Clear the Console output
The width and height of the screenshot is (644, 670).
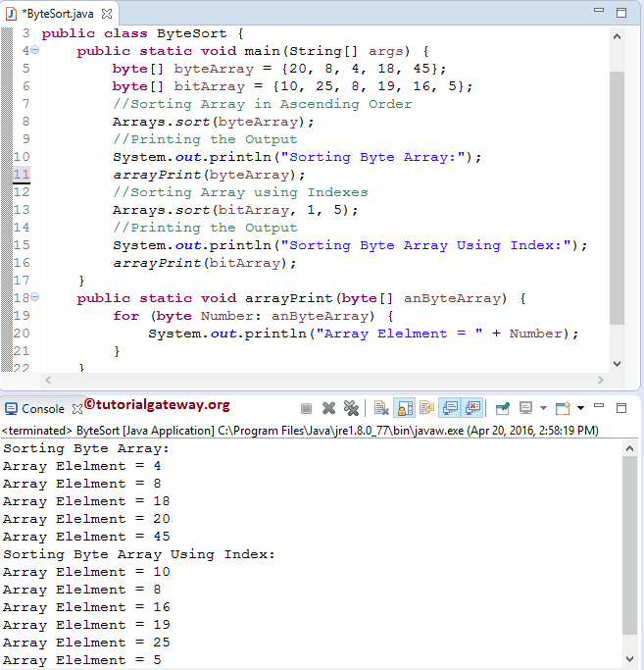381,408
